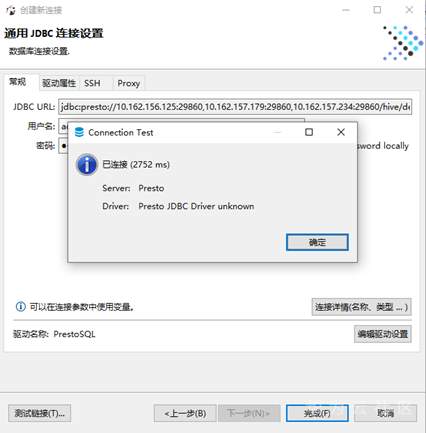Select the 常规 tab
The height and width of the screenshot is (433, 426).
tap(18, 82)
